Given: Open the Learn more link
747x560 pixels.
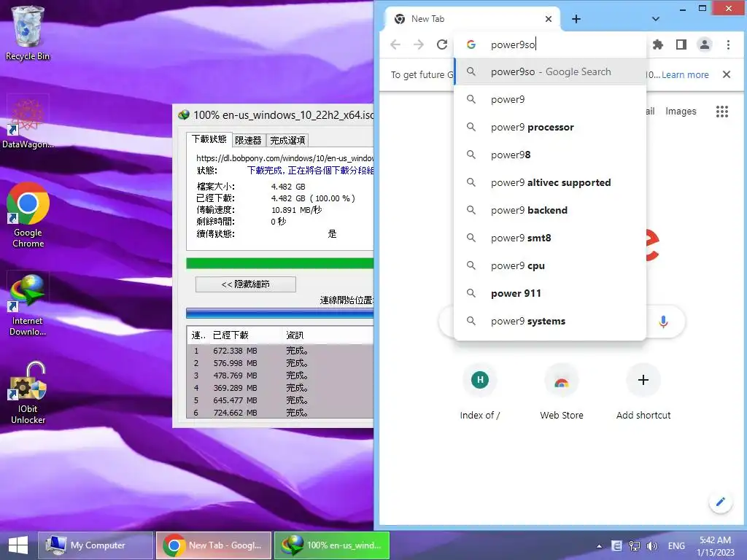Looking at the screenshot, I should tap(685, 75).
